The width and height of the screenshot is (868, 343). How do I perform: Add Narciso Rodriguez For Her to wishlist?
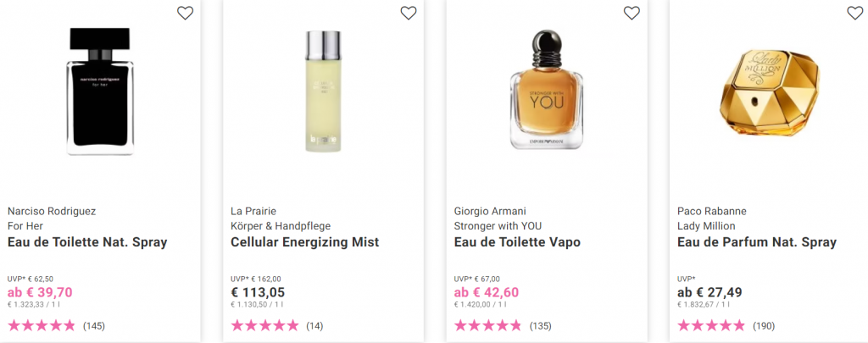coord(185,13)
